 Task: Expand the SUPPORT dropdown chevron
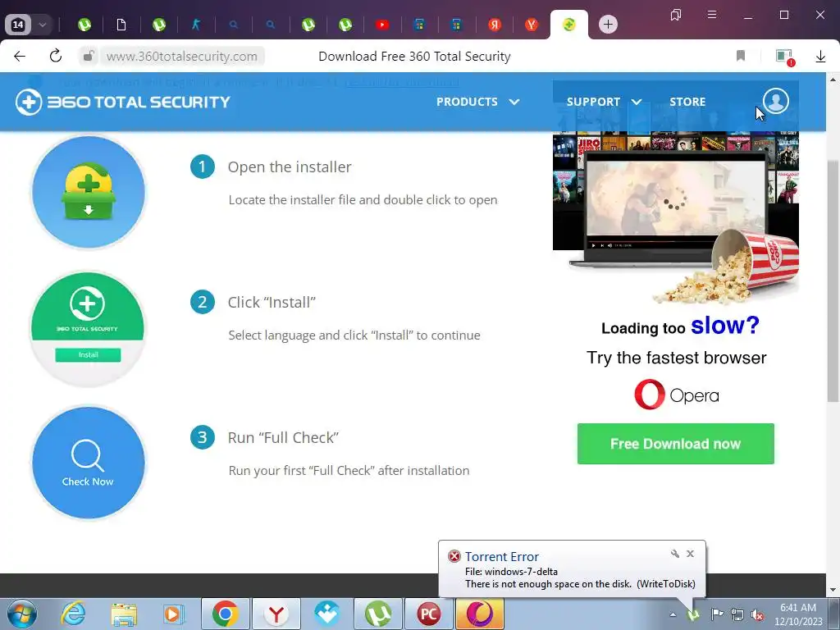tap(637, 102)
